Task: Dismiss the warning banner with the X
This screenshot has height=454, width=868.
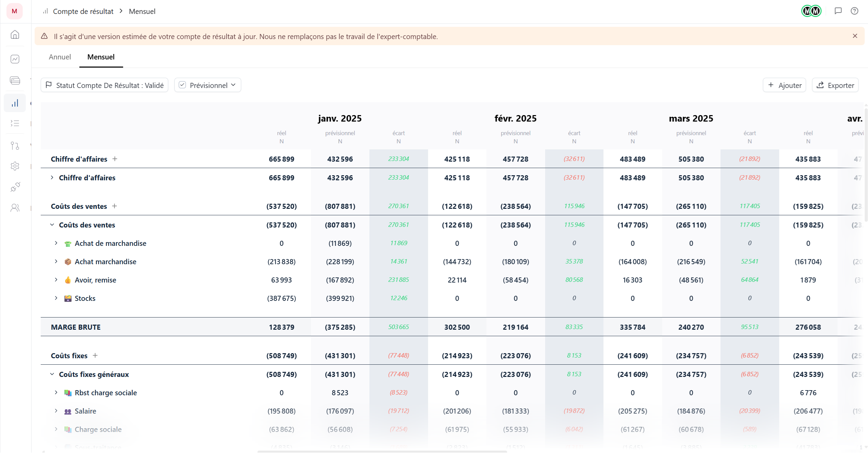Action: click(x=855, y=36)
